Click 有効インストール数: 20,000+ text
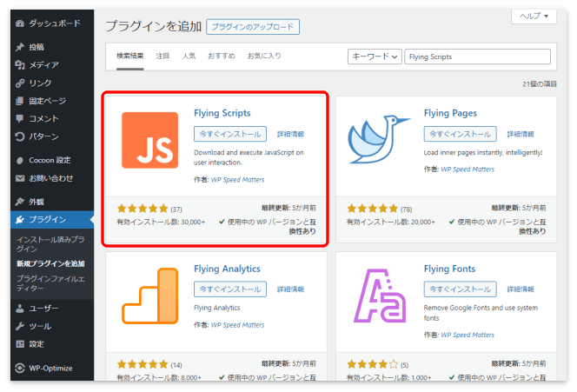 [x=391, y=223]
